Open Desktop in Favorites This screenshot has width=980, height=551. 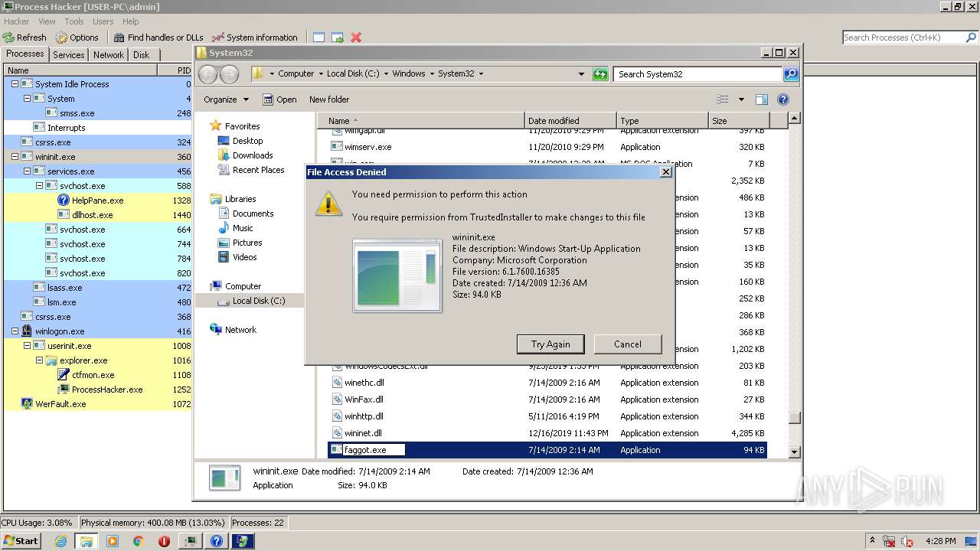coord(247,141)
